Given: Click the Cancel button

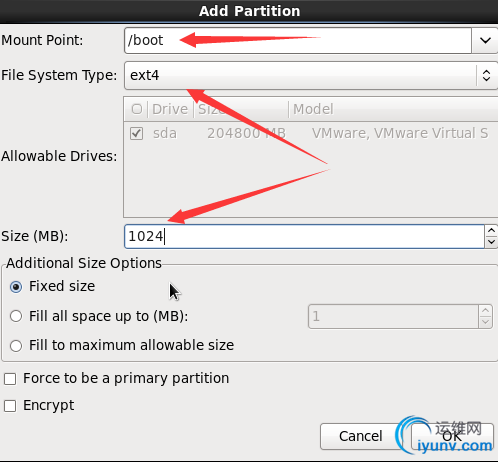Looking at the screenshot, I should click(360, 436).
